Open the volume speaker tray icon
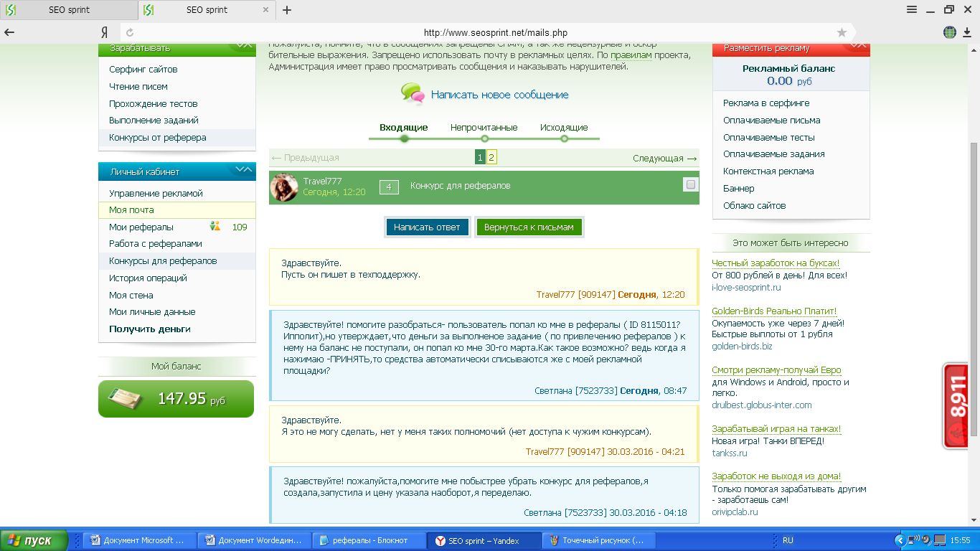The image size is (980, 551). pos(925,540)
